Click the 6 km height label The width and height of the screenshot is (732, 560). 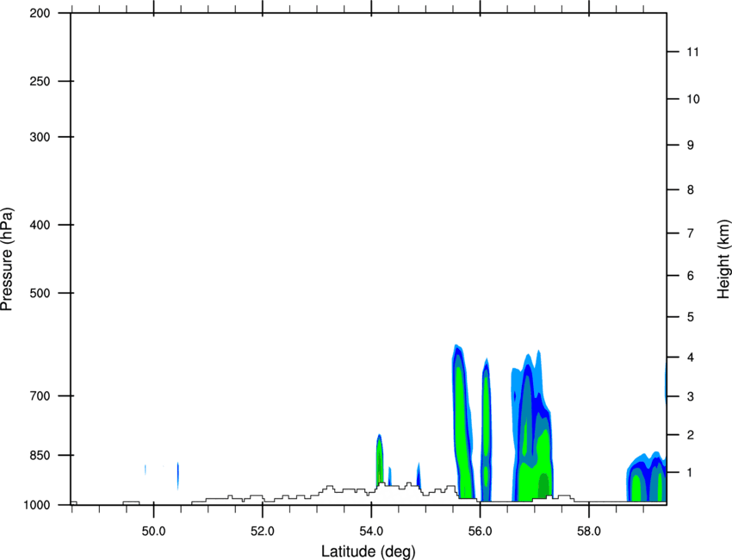(x=691, y=276)
